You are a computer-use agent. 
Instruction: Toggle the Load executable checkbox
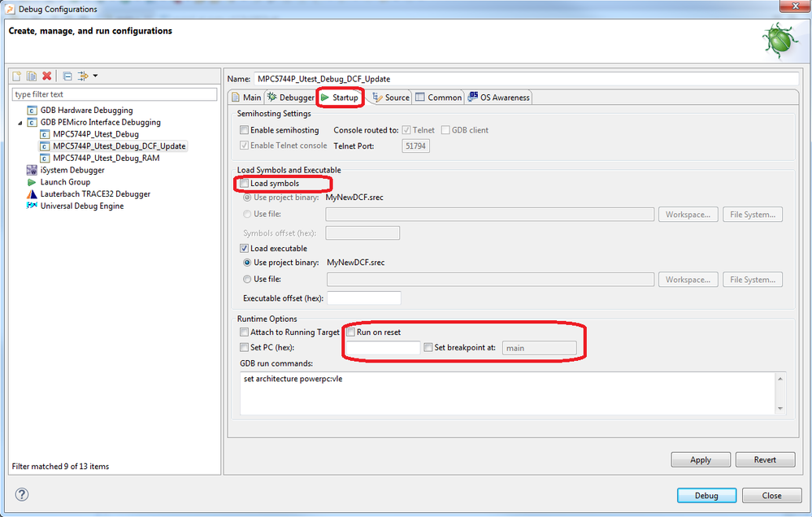[244, 249]
